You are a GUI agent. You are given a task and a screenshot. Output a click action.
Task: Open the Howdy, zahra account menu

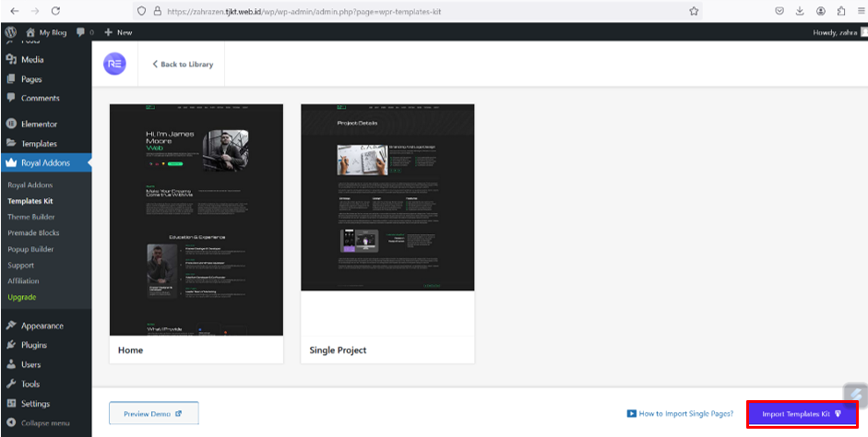point(834,32)
